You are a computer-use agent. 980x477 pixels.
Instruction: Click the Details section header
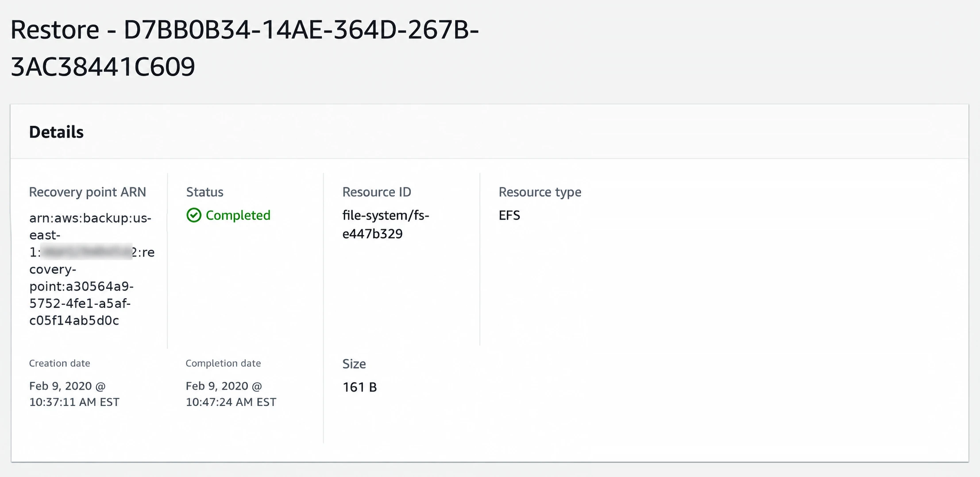[x=56, y=132]
